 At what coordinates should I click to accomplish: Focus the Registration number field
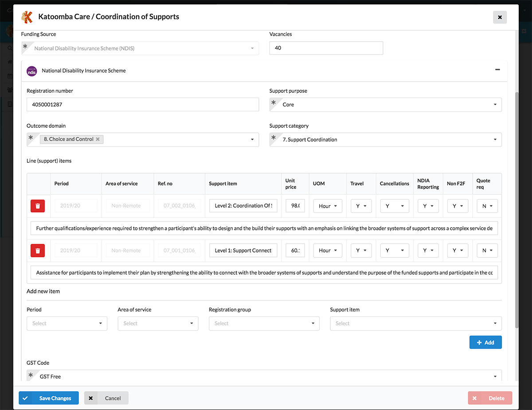(x=143, y=105)
